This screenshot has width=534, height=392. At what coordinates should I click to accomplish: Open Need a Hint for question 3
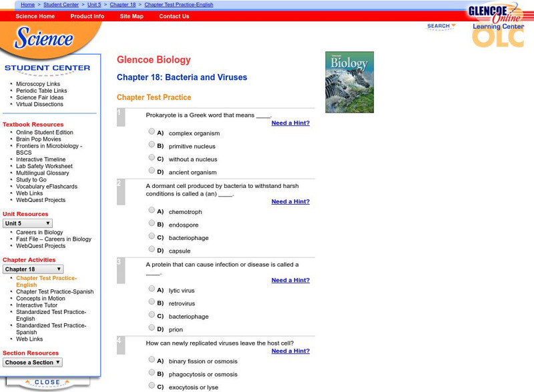(x=290, y=280)
